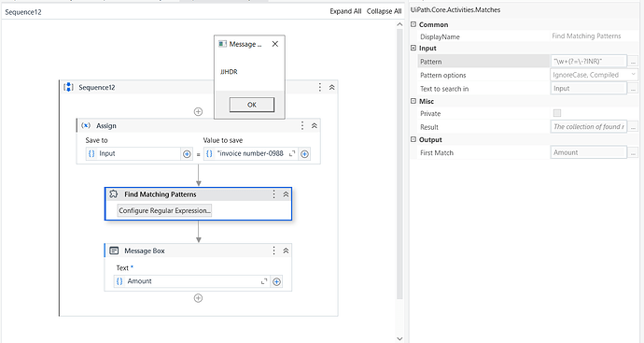
Task: Add activity using plus below Message Box
Action: 198,298
